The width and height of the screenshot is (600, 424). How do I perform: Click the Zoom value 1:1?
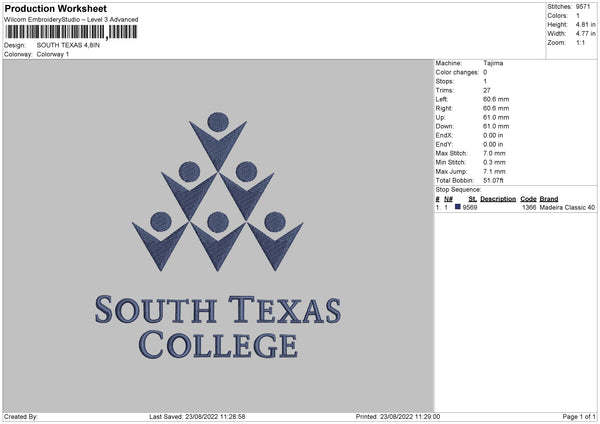click(580, 42)
